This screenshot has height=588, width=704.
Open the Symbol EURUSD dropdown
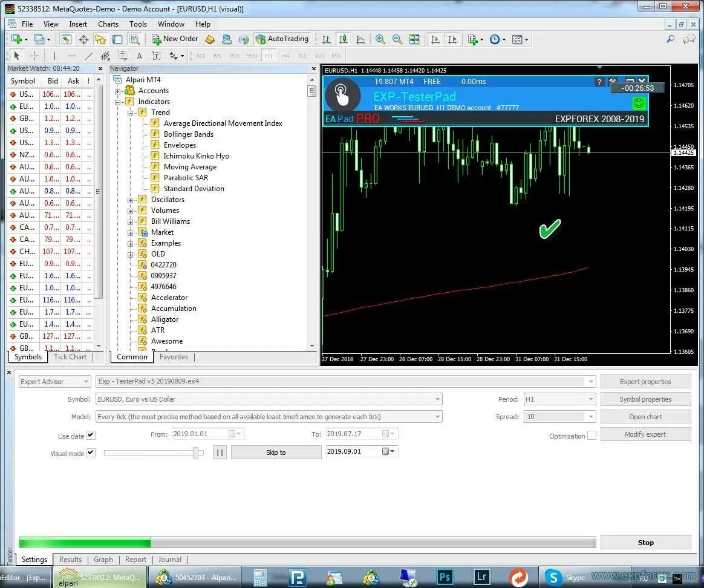point(269,399)
